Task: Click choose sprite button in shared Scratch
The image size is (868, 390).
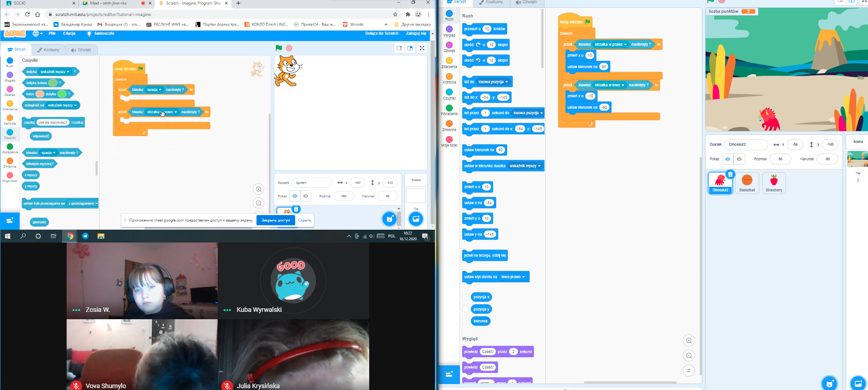Action: (x=389, y=219)
